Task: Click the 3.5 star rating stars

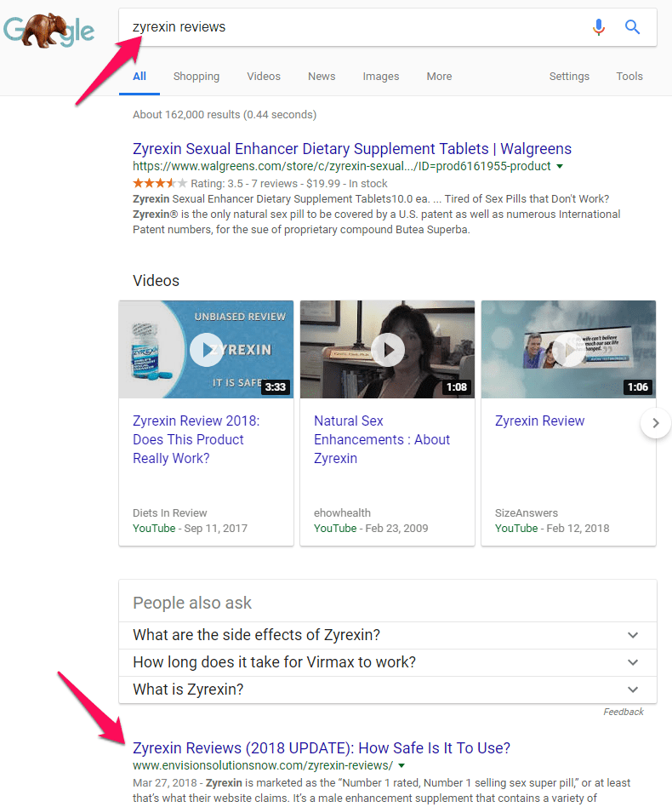Action: coord(160,183)
